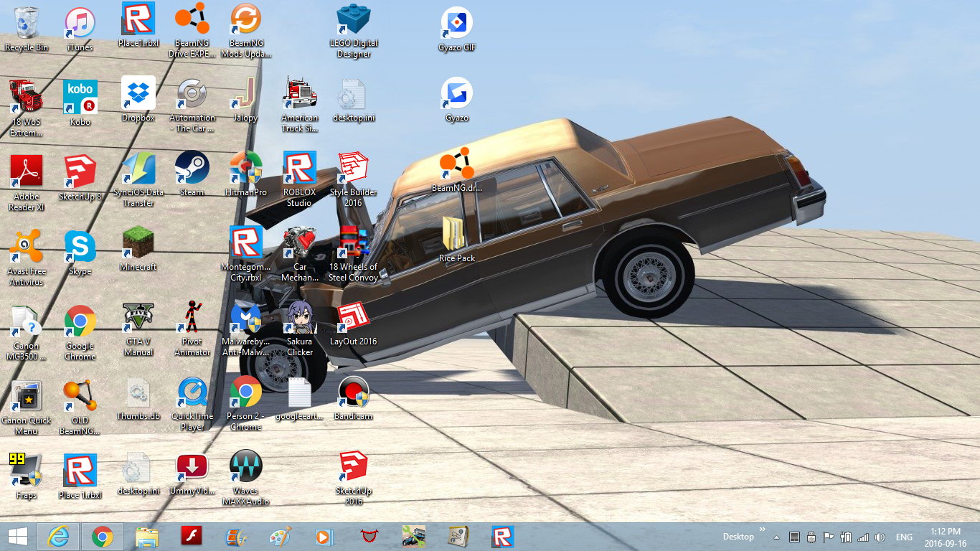Launch the Steam desktop shortcut

pos(192,174)
